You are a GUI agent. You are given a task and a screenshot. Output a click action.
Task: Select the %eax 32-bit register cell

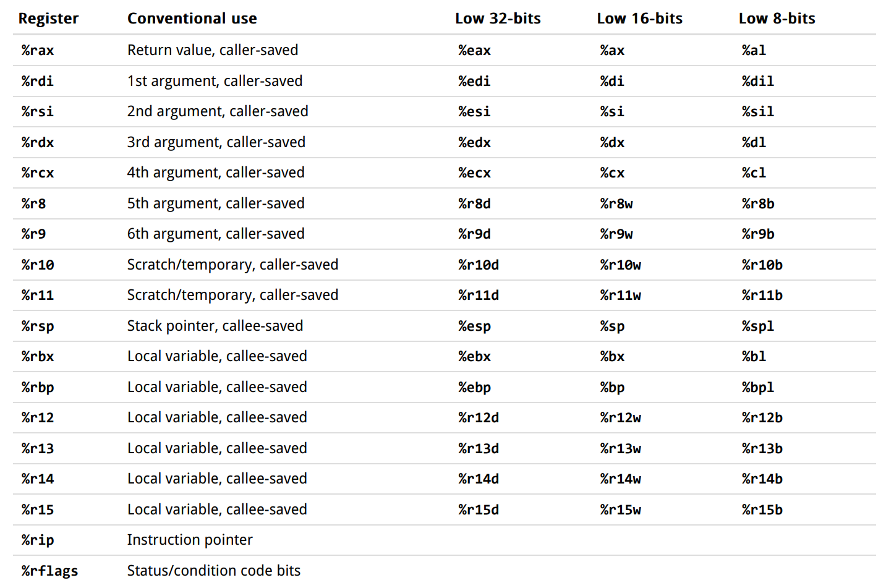[x=474, y=50]
